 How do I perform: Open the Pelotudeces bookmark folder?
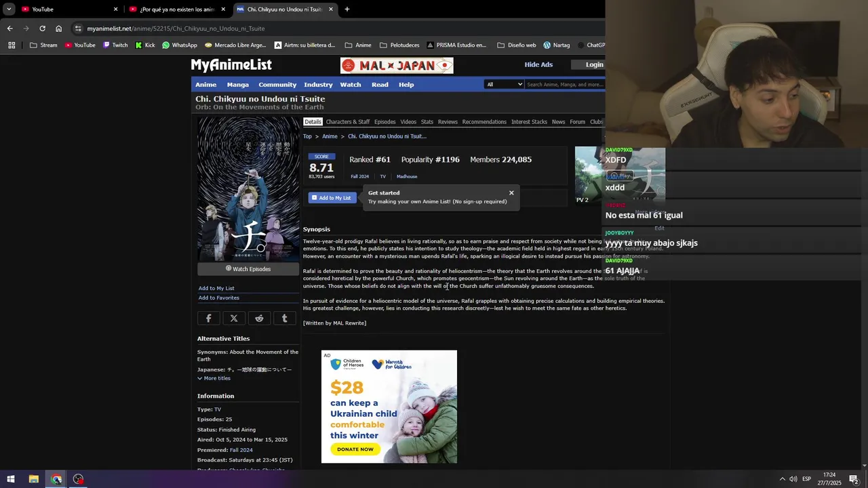399,45
